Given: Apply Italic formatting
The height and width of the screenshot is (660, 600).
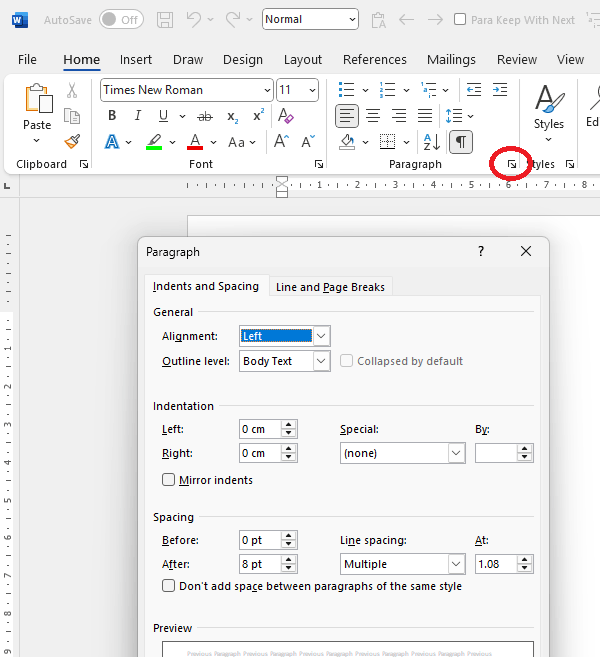Looking at the screenshot, I should coord(138,115).
